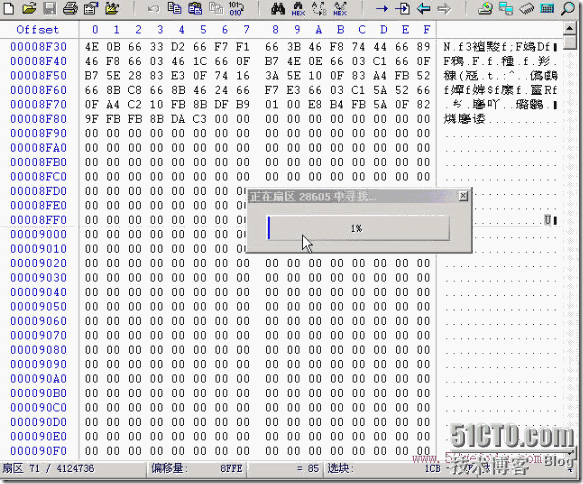Select offset row 00008F80
Screen dimensions: 583x484
click(x=38, y=119)
